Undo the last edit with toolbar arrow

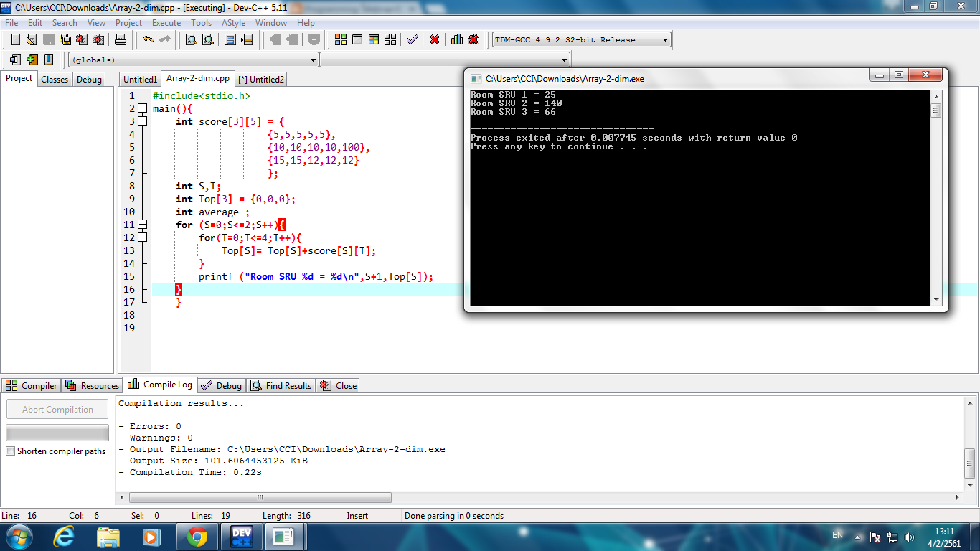tap(149, 39)
